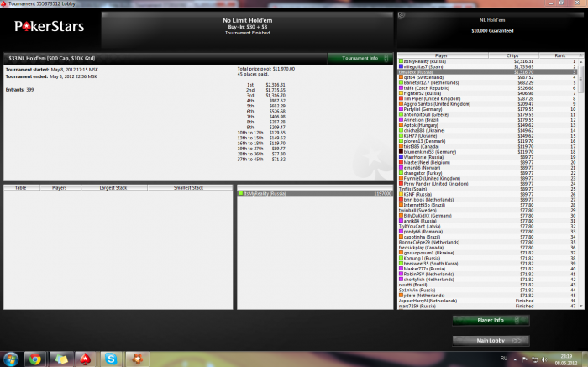
Task: Click the Tournament Info button
Action: click(360, 58)
